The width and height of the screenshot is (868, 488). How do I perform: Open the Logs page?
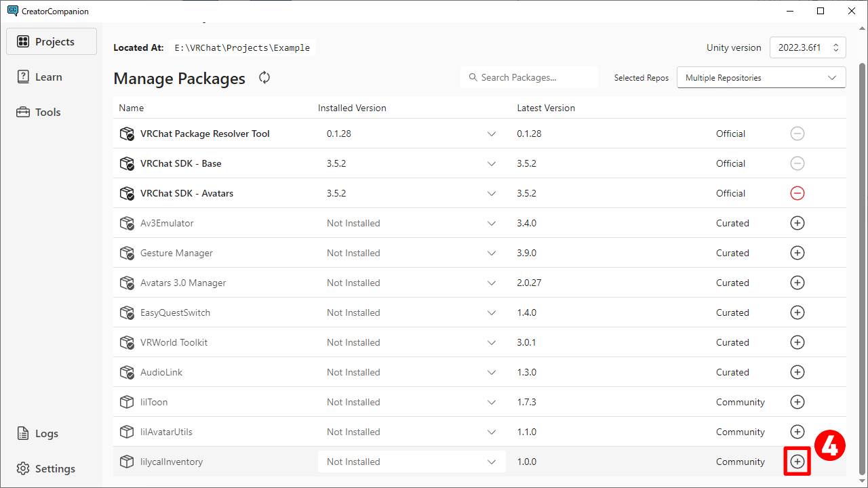[x=46, y=433]
